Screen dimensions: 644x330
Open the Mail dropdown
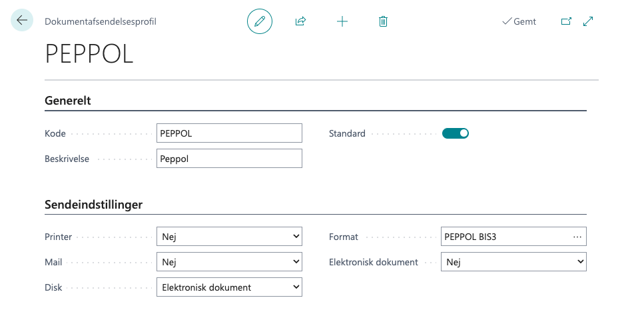(x=229, y=262)
